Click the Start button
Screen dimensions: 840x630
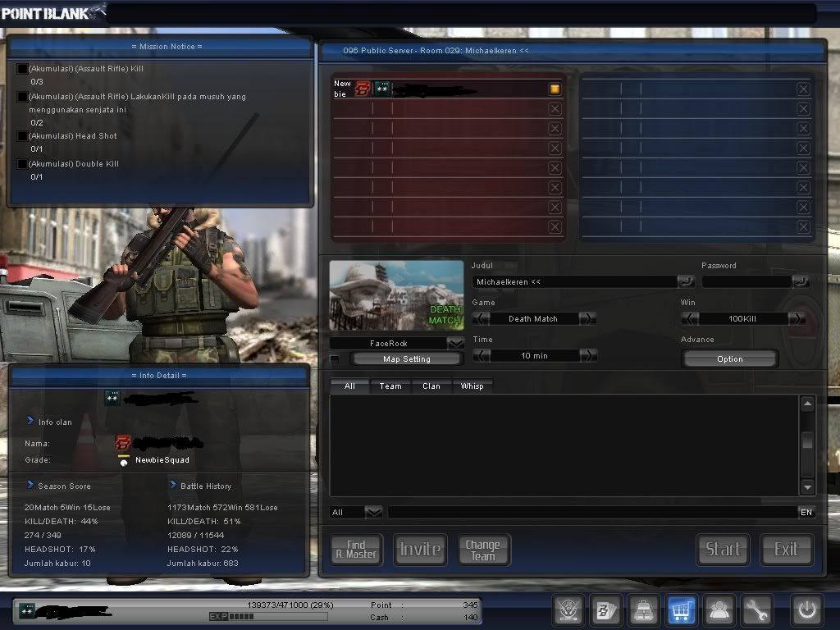[723, 550]
